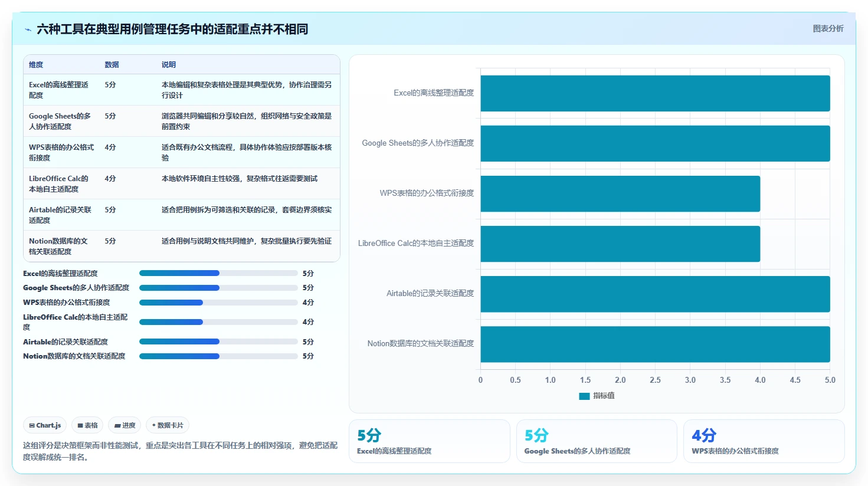The height and width of the screenshot is (486, 868).
Task: Click the Excel的离线整理适配度 progress bar
Action: point(218,273)
